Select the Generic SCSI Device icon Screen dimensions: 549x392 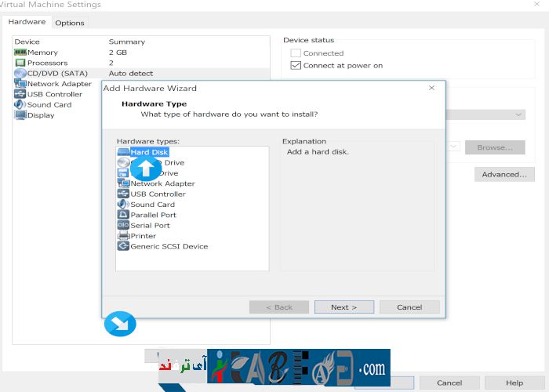tap(123, 246)
